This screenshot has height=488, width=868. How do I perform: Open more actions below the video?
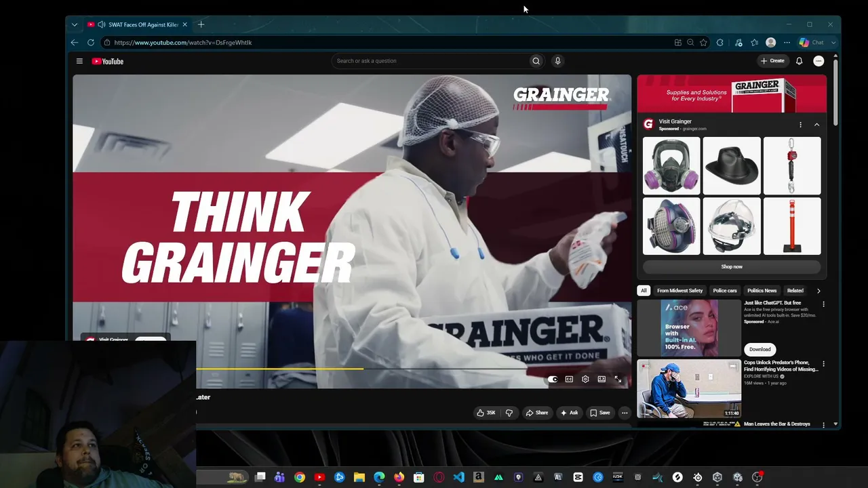point(625,413)
